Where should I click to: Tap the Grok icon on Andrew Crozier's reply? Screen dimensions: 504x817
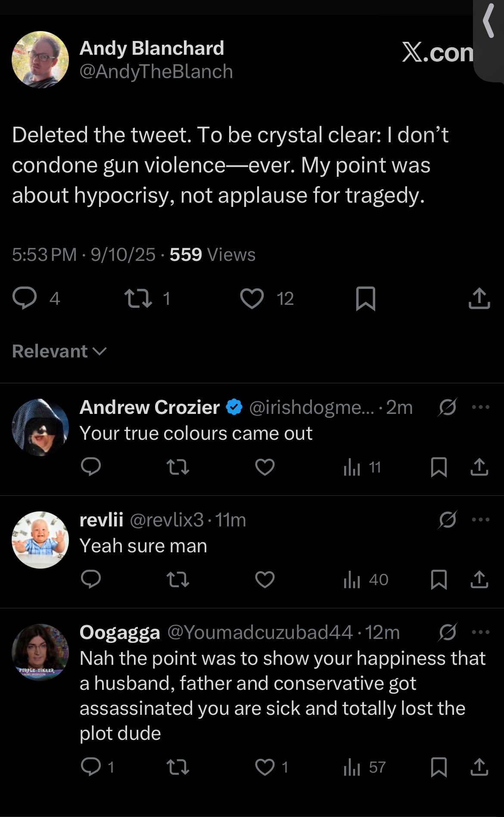point(448,407)
